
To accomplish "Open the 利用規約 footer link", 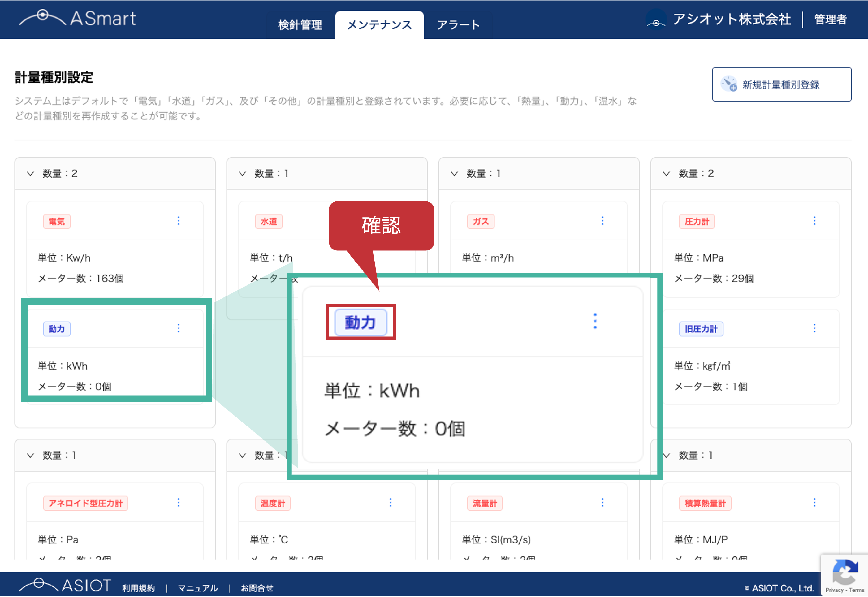I will point(138,588).
